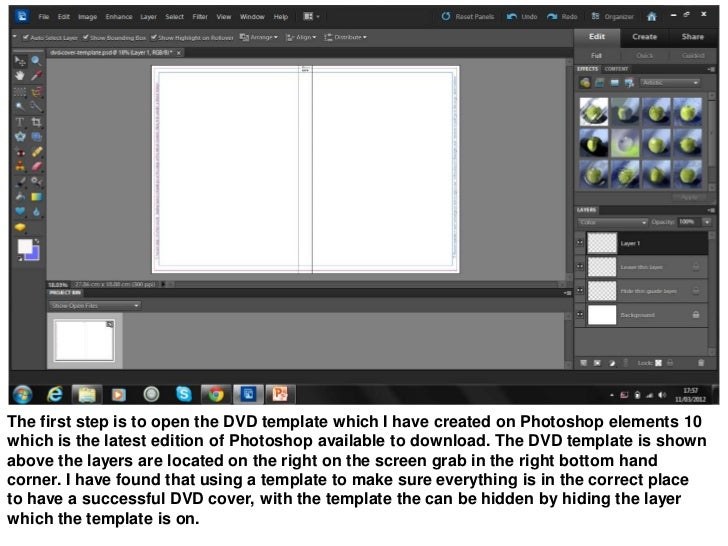Open Effects panel options menu
Screen dimensions: 728x546
pos(711,69)
